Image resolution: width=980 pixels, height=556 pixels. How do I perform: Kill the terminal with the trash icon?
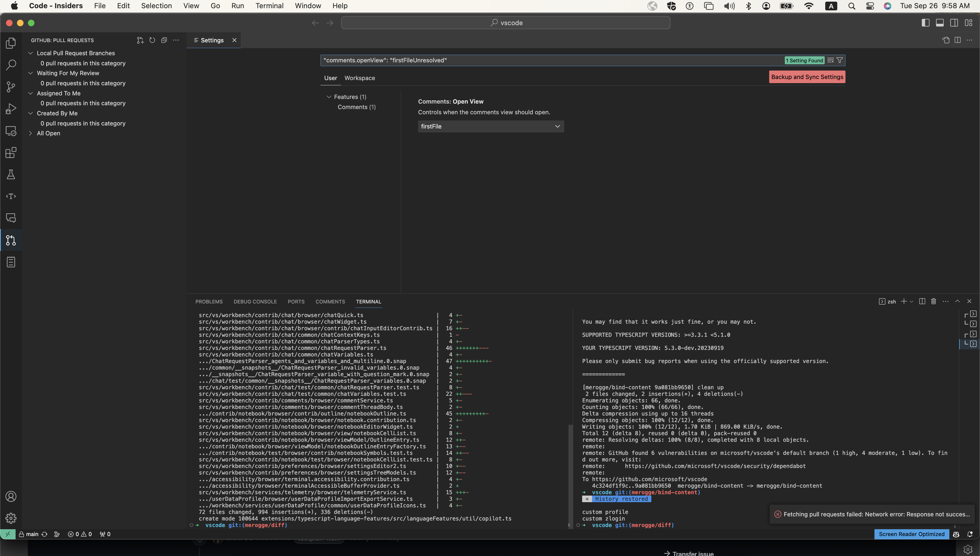tap(933, 301)
